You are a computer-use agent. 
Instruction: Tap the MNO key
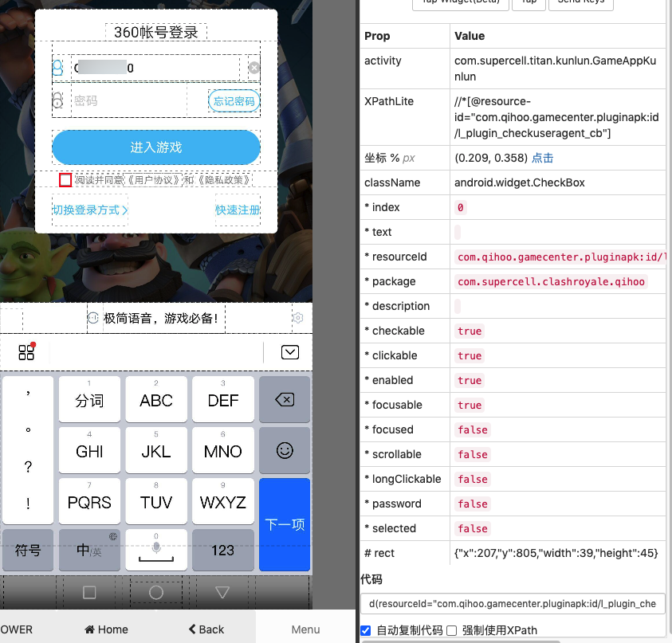[223, 451]
